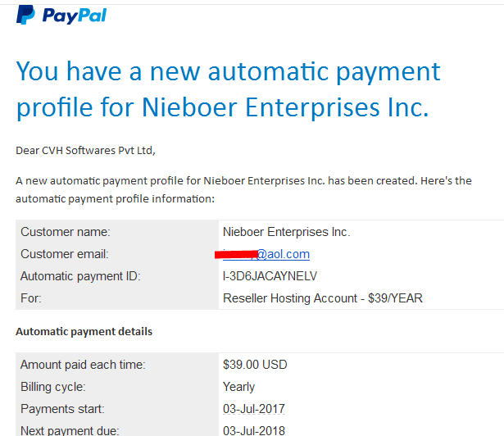Click the Amount paid each time label

tap(83, 365)
